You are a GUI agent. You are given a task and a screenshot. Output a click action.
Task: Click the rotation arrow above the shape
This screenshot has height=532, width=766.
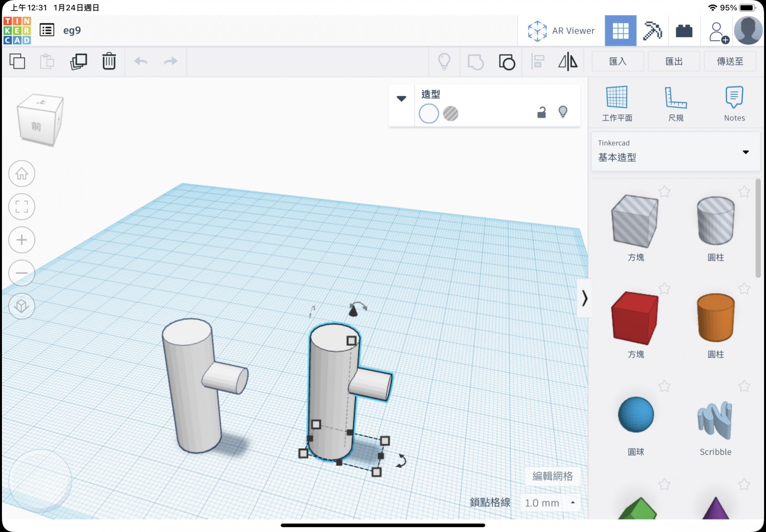358,306
